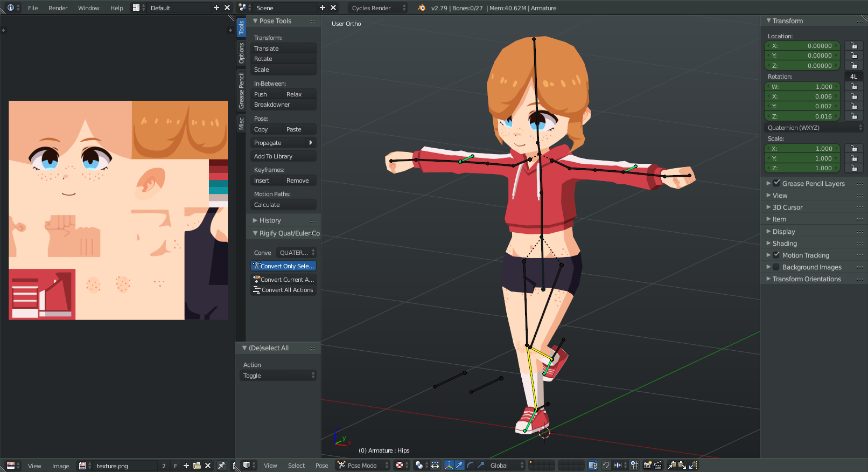Open the Render menu
This screenshot has height=472, width=868.
(58, 8)
